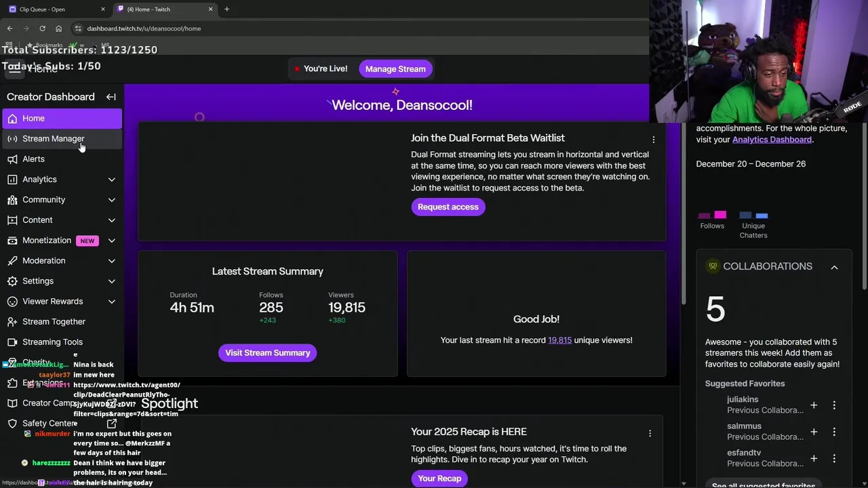Viewport: 868px width, 488px height.
Task: Open options menu on Dual Format card
Action: click(654, 140)
